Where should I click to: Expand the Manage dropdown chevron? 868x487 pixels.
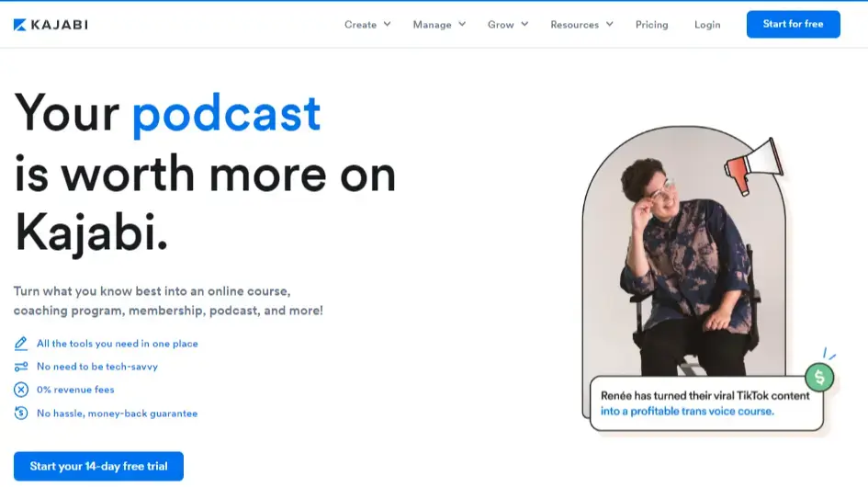(x=461, y=24)
